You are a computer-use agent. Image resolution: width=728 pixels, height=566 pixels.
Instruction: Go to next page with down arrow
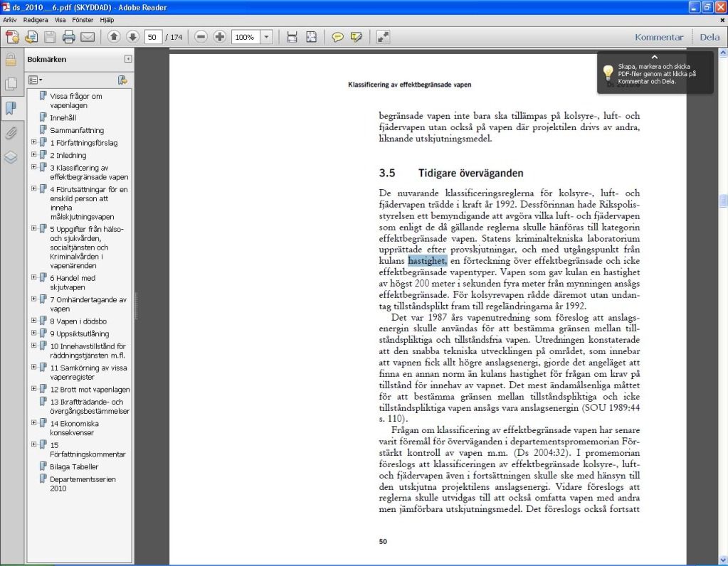pos(132,37)
